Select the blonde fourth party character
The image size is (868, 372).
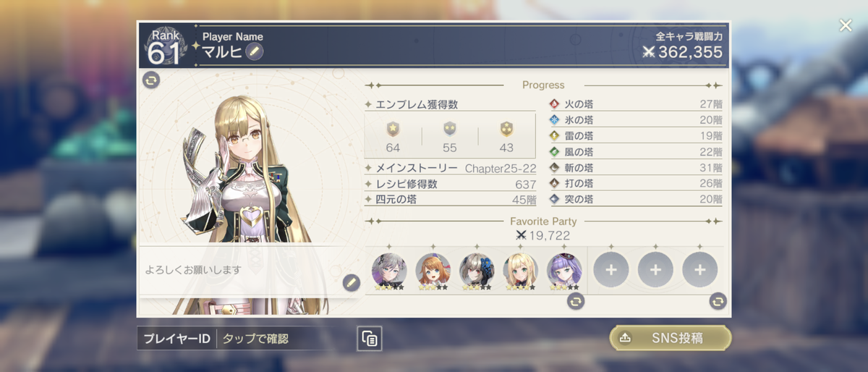pyautogui.click(x=520, y=271)
